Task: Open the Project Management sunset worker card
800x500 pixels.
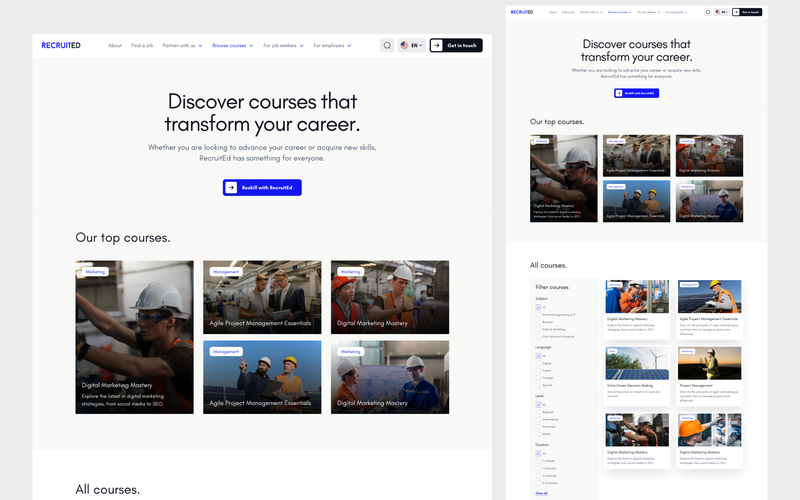Action: pos(709,376)
